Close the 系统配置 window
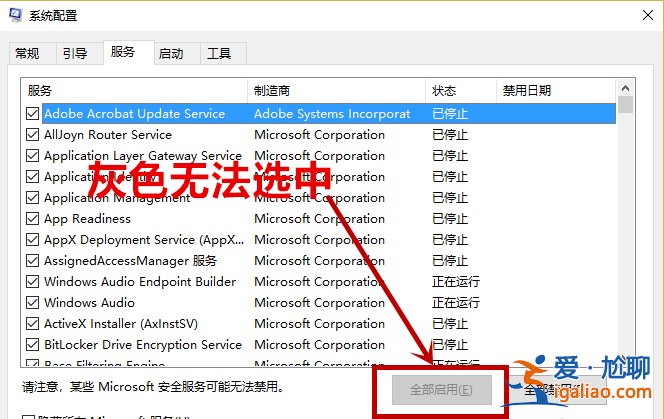 [647, 15]
